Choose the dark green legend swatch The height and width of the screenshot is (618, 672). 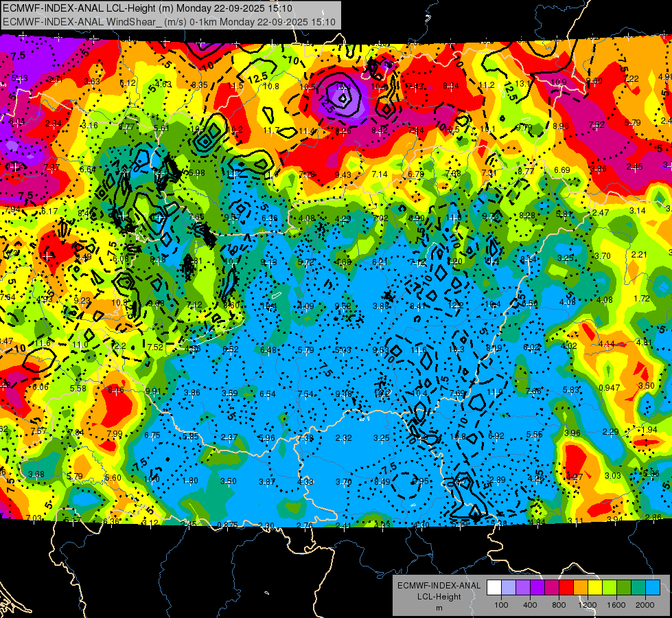coord(624,588)
